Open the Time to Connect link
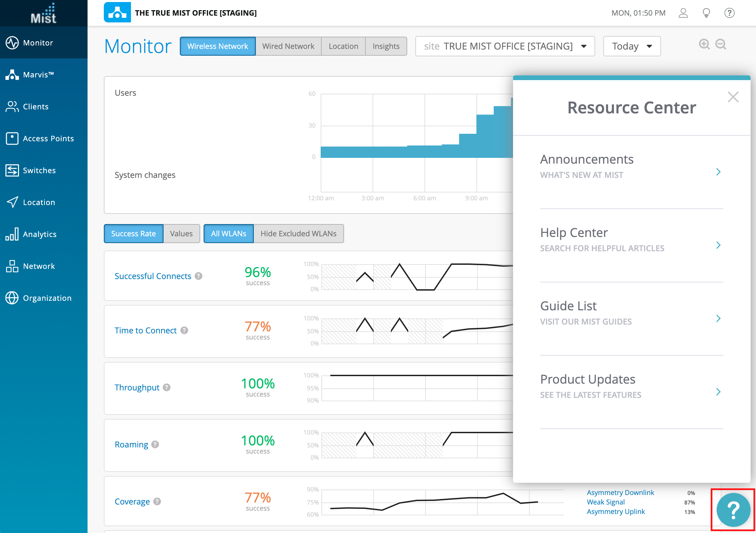The image size is (756, 533). (x=146, y=330)
